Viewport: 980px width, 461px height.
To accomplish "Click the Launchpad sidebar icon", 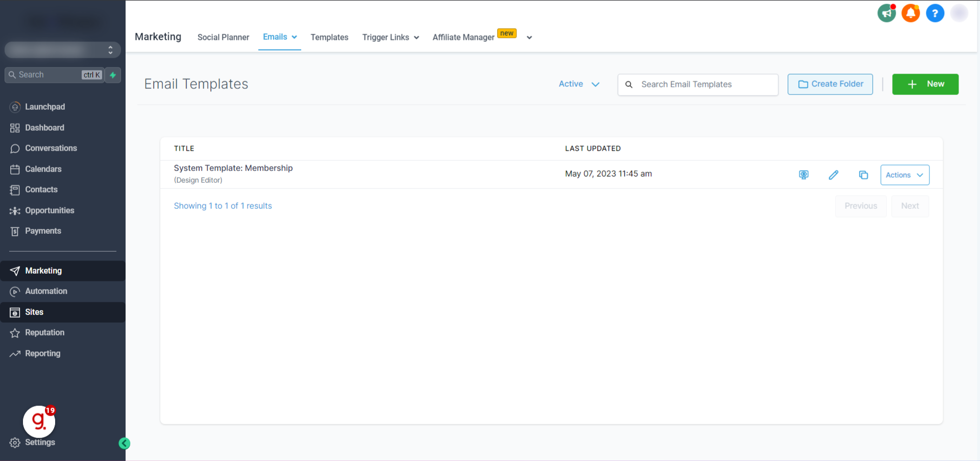I will click(x=15, y=107).
